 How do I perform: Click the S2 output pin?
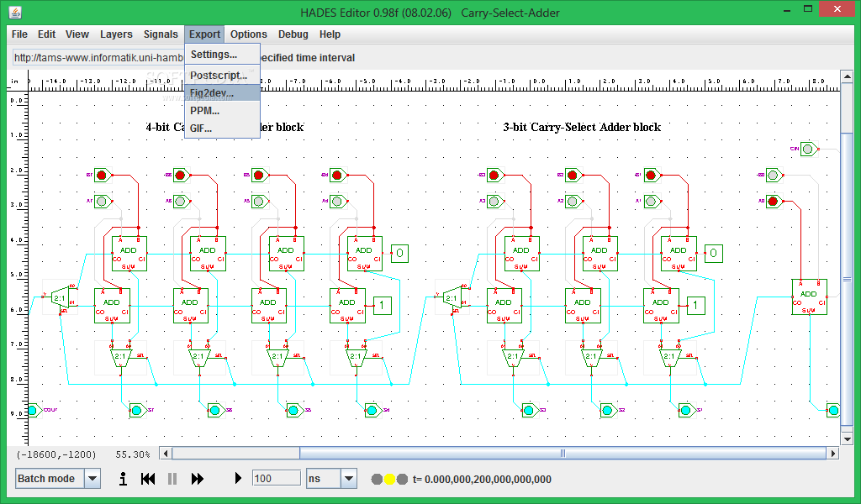609,410
